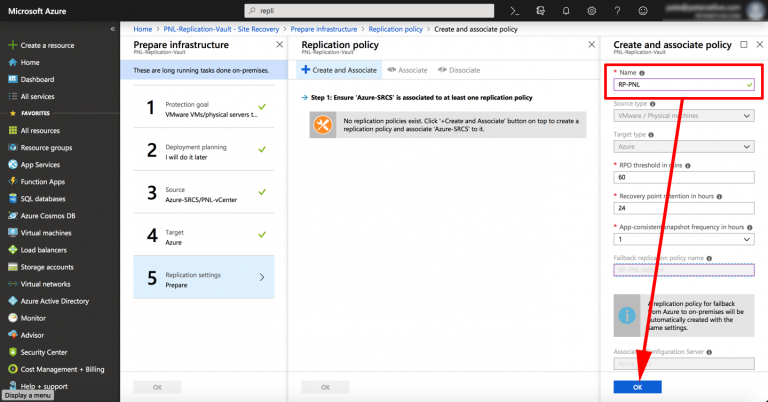Open step 2 Deployment planning
The width and height of the screenshot is (768, 402).
[204, 149]
